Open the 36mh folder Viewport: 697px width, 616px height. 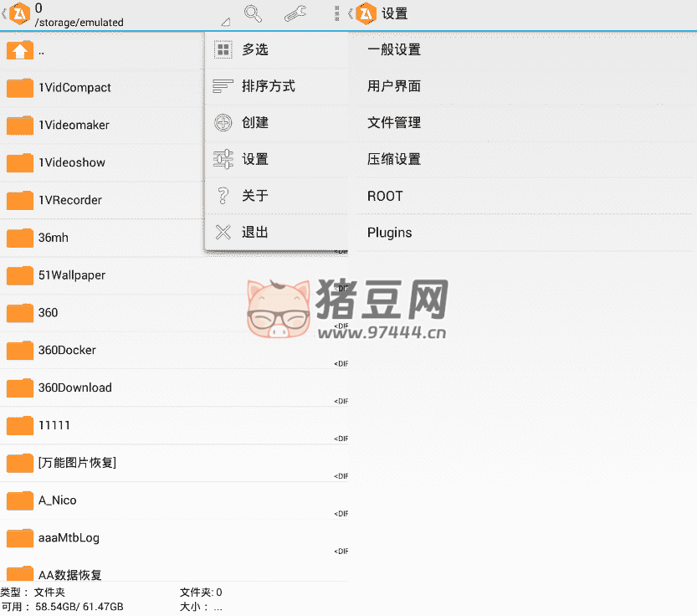[102, 238]
